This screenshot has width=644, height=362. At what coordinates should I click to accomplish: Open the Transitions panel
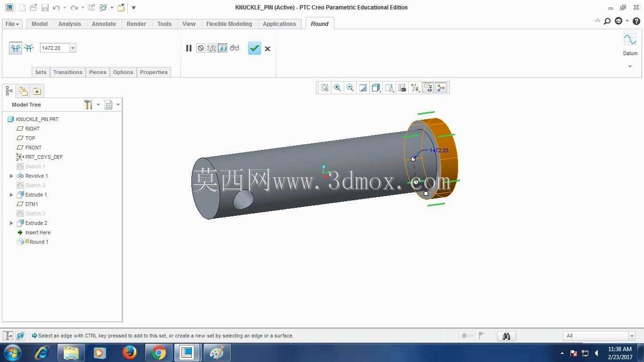[67, 72]
